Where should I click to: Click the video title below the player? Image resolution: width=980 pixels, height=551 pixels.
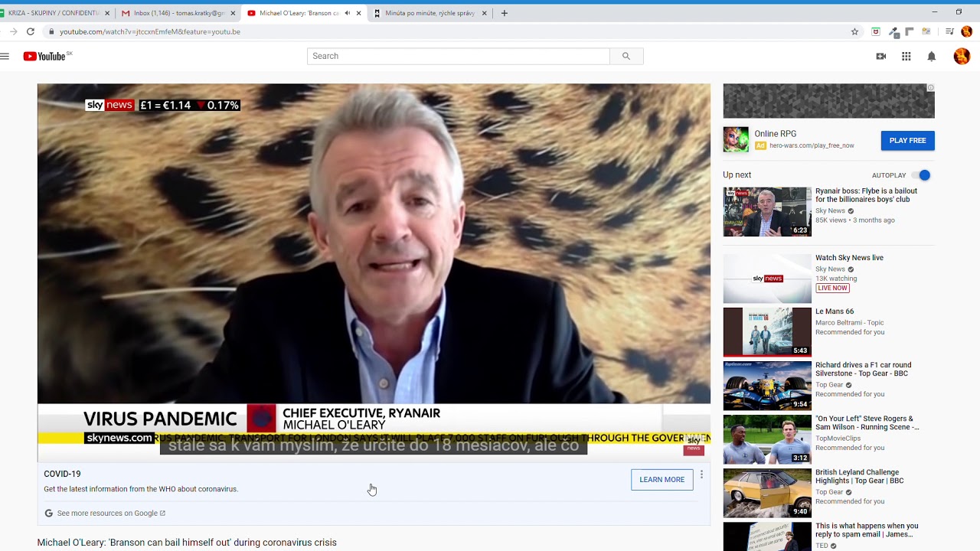(x=187, y=543)
